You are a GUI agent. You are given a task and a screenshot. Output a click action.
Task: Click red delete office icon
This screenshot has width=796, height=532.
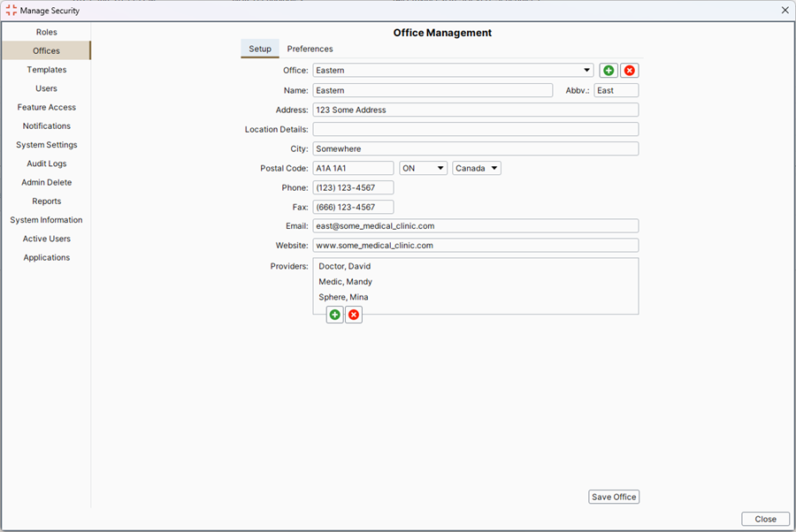click(x=629, y=71)
